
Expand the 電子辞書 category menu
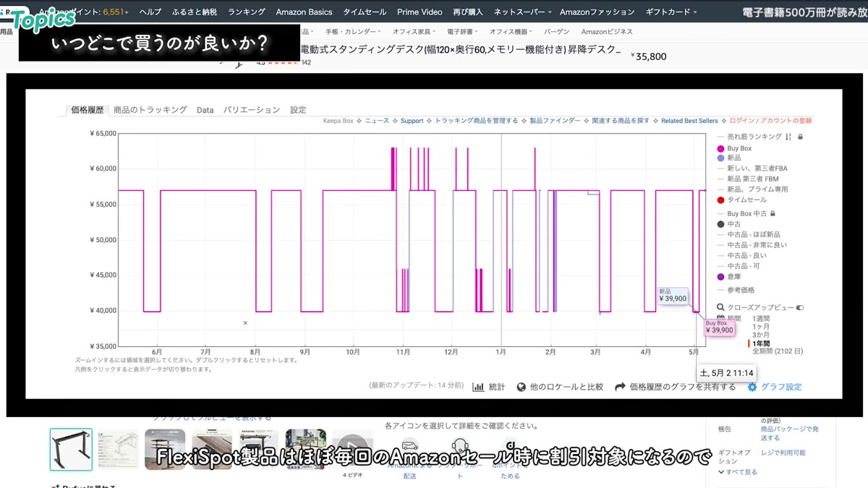click(x=462, y=32)
